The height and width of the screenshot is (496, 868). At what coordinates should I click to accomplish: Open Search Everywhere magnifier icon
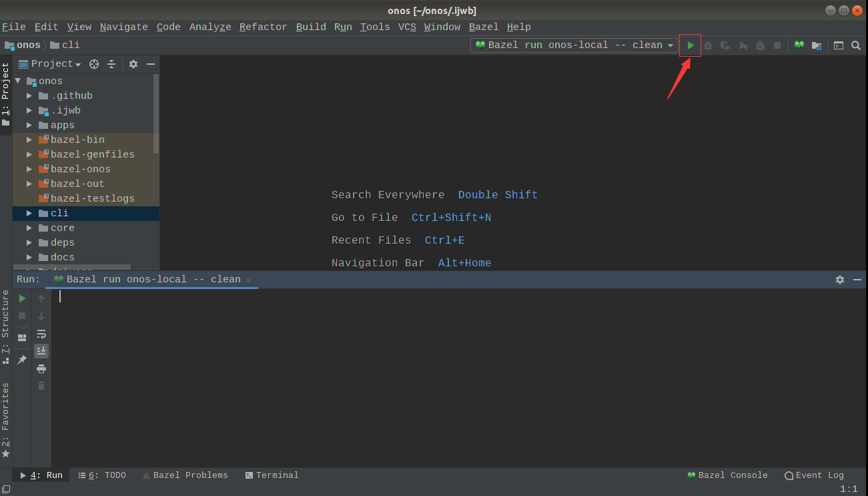856,45
